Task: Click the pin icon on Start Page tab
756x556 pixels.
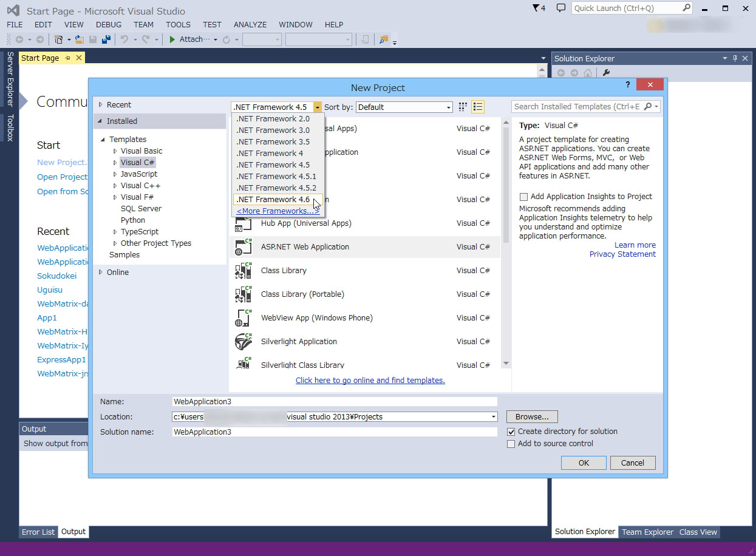Action: coord(67,58)
